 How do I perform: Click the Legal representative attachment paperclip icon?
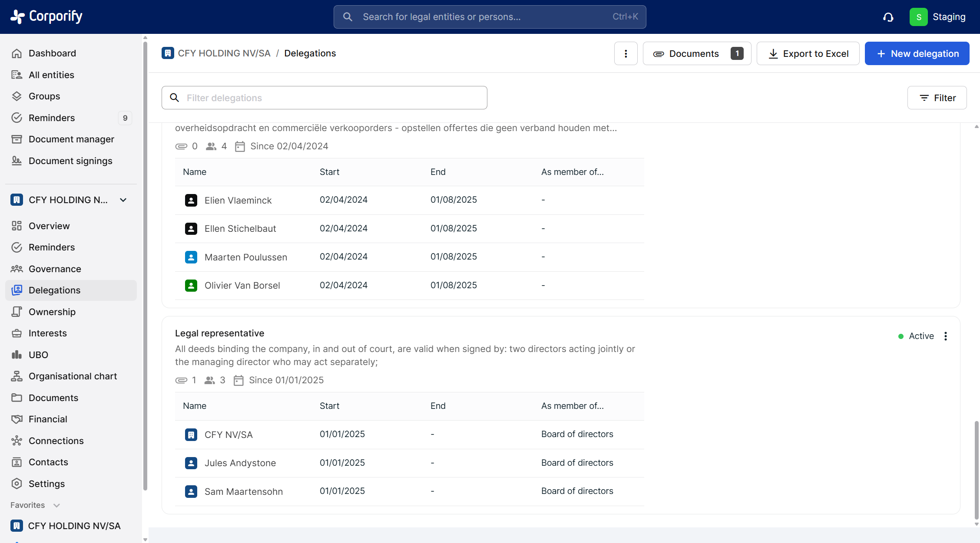(181, 380)
